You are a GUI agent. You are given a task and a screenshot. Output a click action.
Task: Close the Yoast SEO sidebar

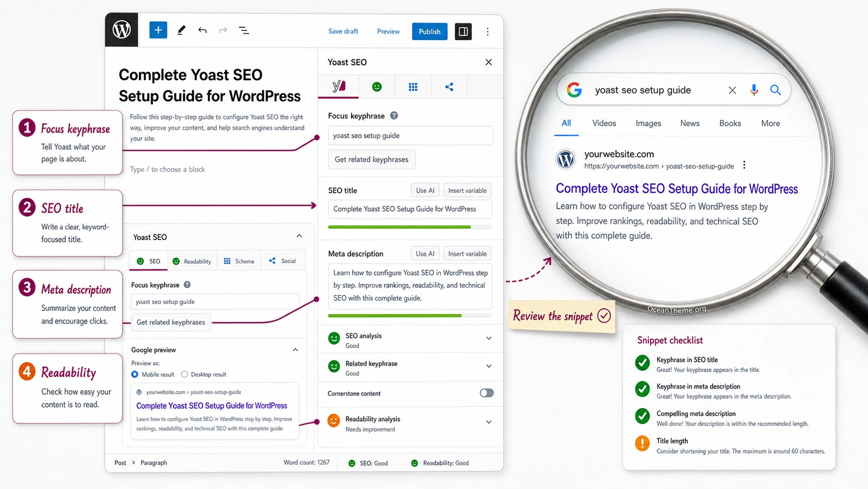coord(489,62)
